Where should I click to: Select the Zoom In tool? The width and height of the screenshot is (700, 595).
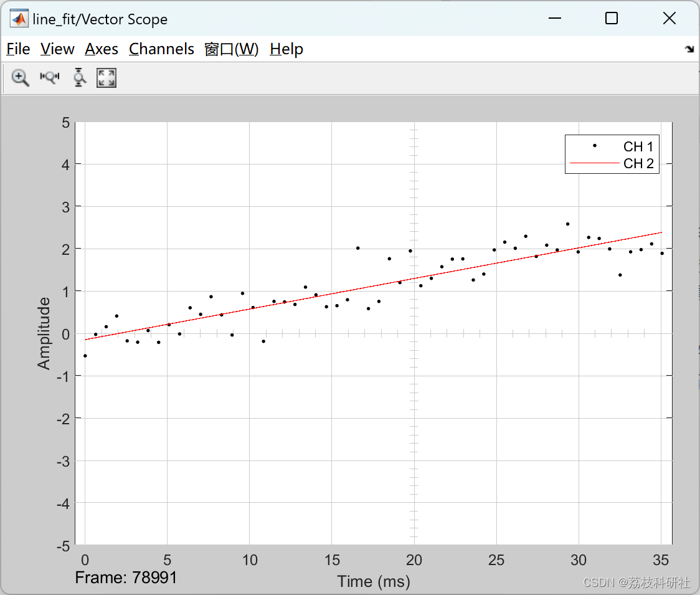tap(19, 78)
